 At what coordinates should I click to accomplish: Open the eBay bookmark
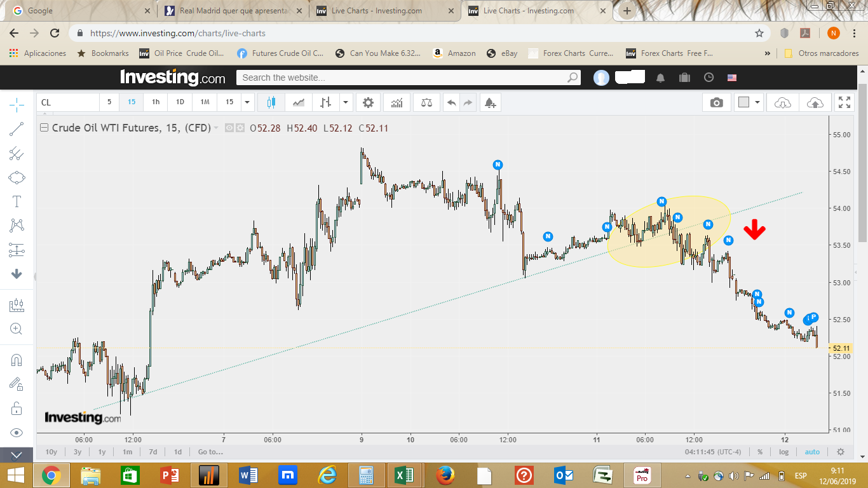pos(502,53)
